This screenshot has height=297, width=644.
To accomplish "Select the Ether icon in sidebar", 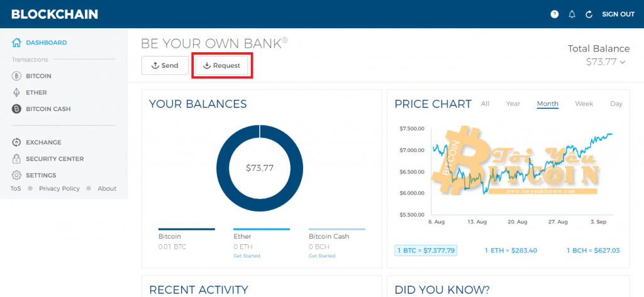I will pyautogui.click(x=16, y=92).
